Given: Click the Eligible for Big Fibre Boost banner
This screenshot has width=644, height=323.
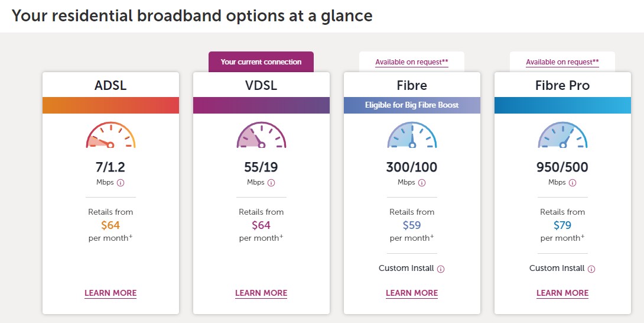Looking at the screenshot, I should (412, 105).
